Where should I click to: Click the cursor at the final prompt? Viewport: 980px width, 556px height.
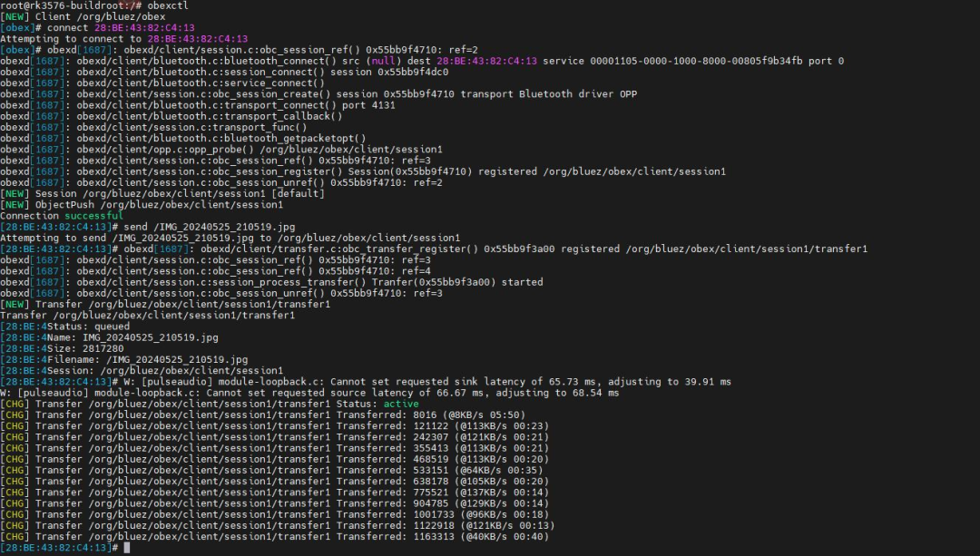127,548
